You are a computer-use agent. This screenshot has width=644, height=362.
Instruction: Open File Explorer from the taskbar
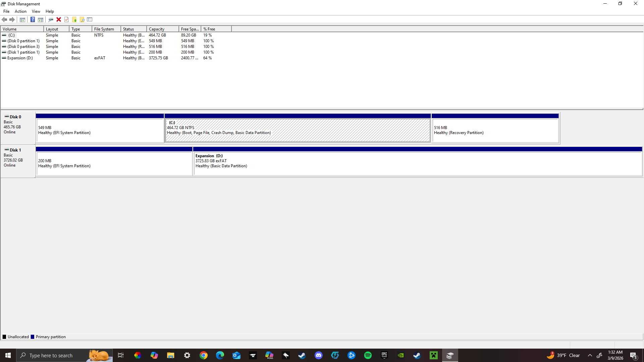(x=170, y=355)
